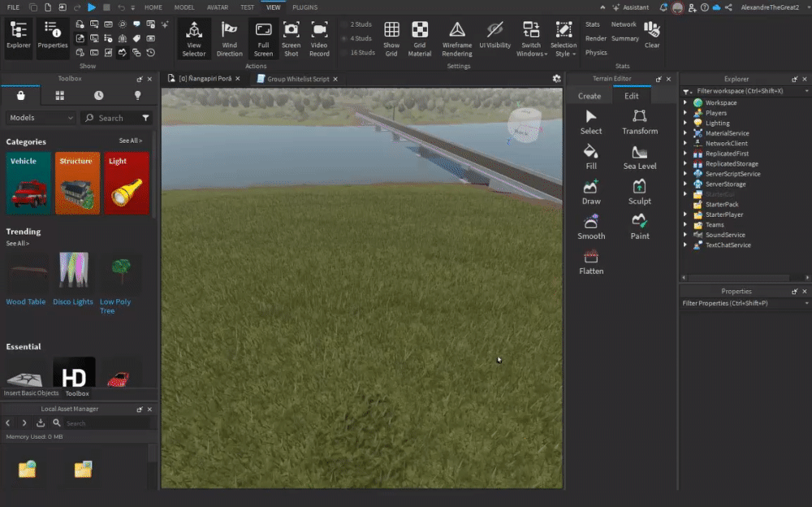
Task: Expand the TextChatService tree node
Action: click(685, 245)
